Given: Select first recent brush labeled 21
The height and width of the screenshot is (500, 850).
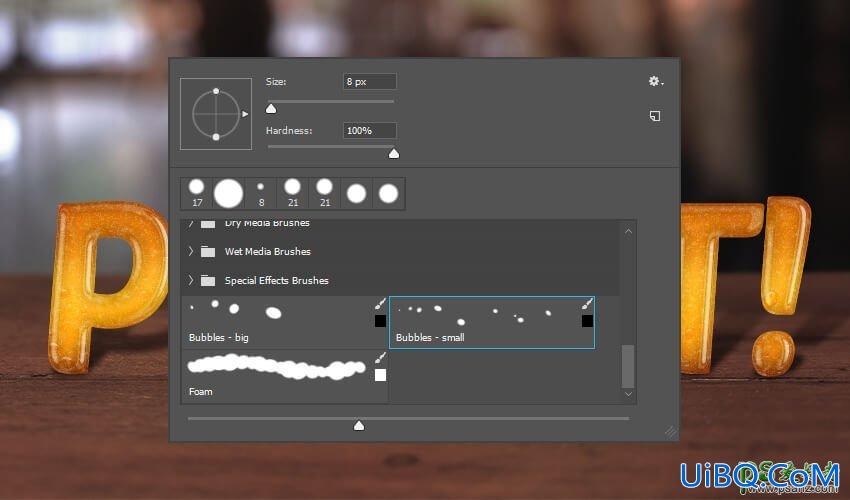Looking at the screenshot, I should click(x=293, y=193).
